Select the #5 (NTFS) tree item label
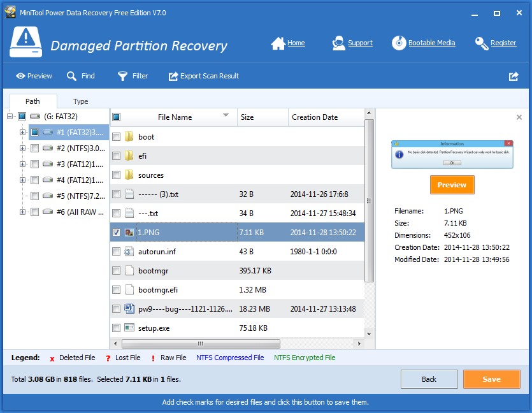The width and height of the screenshot is (532, 413). click(81, 196)
